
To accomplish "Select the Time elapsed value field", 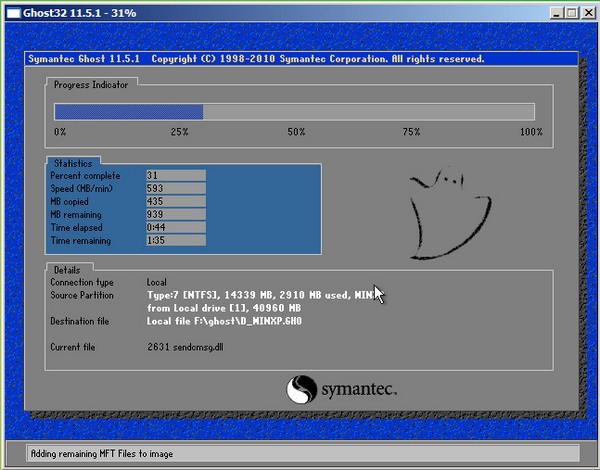I will pos(175,228).
